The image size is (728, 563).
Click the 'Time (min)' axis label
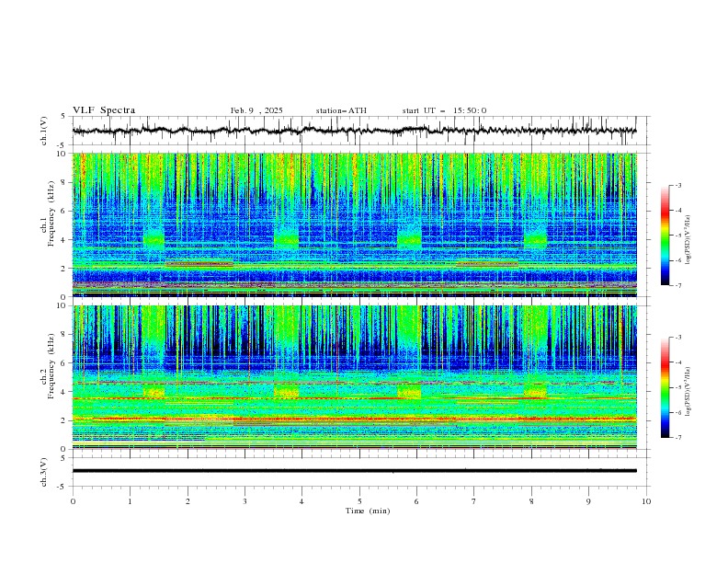point(368,511)
